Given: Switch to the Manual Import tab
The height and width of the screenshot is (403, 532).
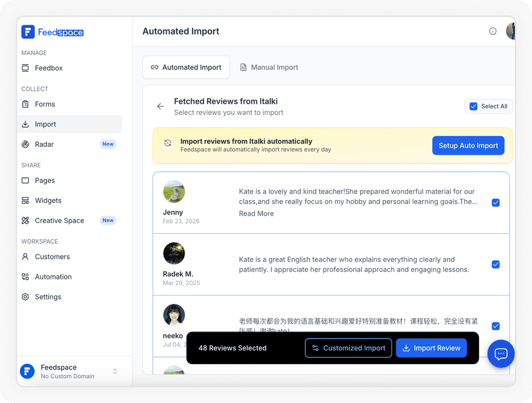Looking at the screenshot, I should 269,67.
